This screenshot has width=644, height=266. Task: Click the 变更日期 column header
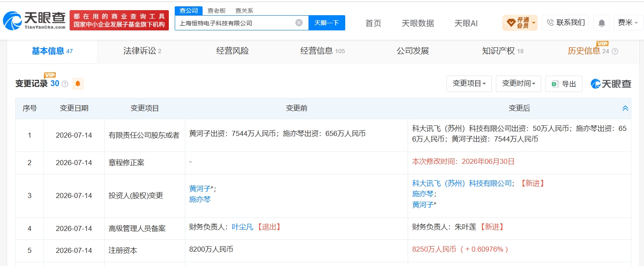tap(74, 109)
